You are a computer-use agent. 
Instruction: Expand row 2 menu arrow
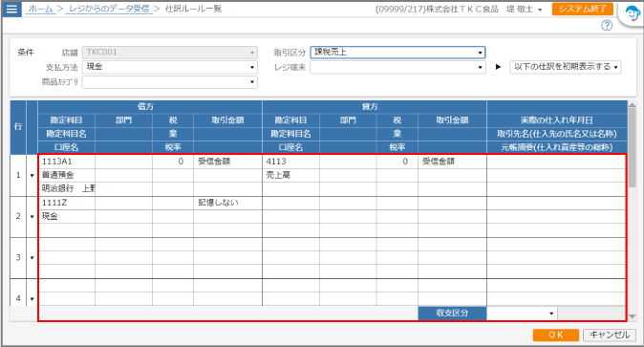coord(32,217)
